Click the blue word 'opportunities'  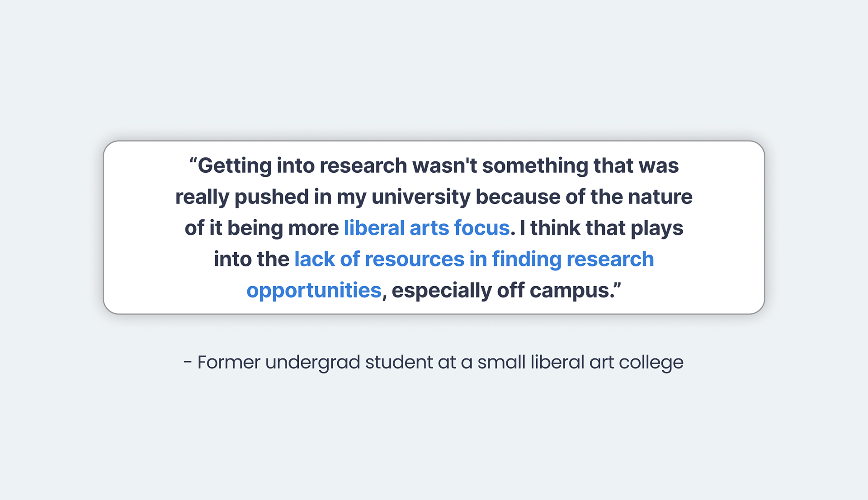pyautogui.click(x=314, y=290)
